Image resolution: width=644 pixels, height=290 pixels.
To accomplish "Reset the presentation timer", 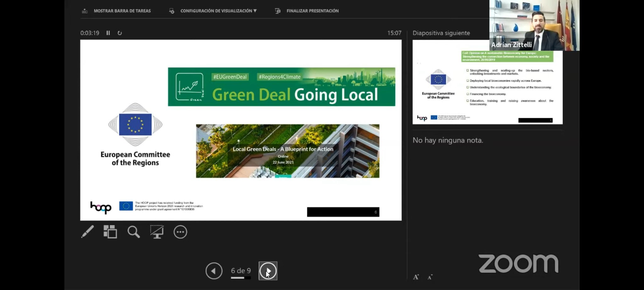I will point(119,33).
